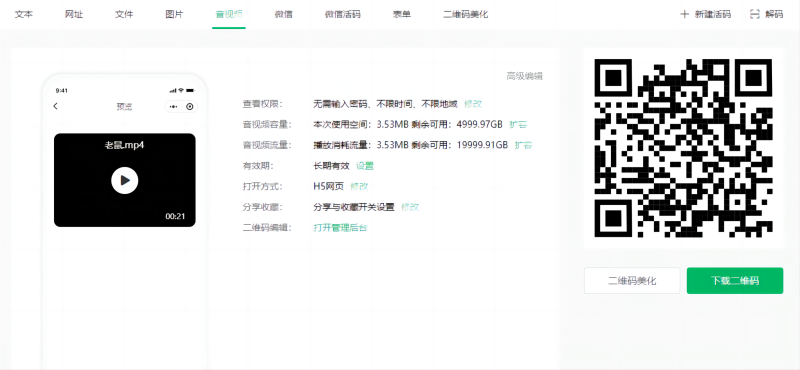This screenshot has height=370, width=800.
Task: Switch to the 图片 tab
Action: pos(174,14)
